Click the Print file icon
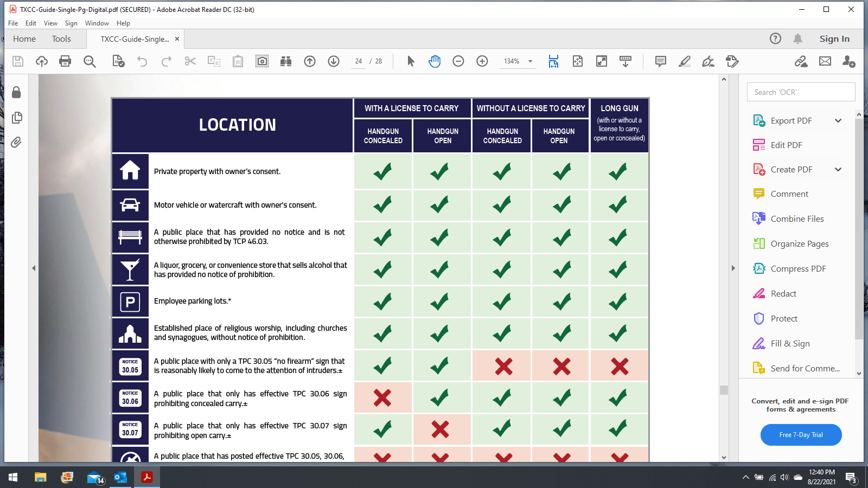 point(65,61)
